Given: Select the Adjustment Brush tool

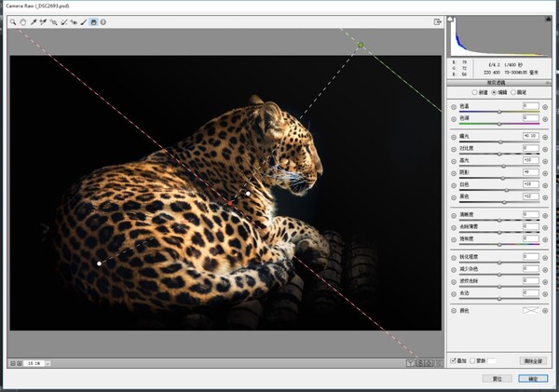Looking at the screenshot, I should [84, 22].
